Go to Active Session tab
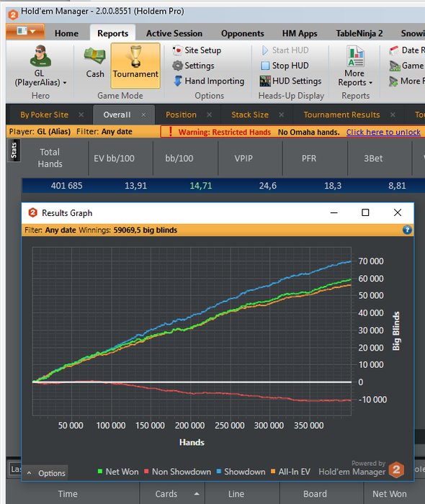425x504 pixels. (174, 33)
